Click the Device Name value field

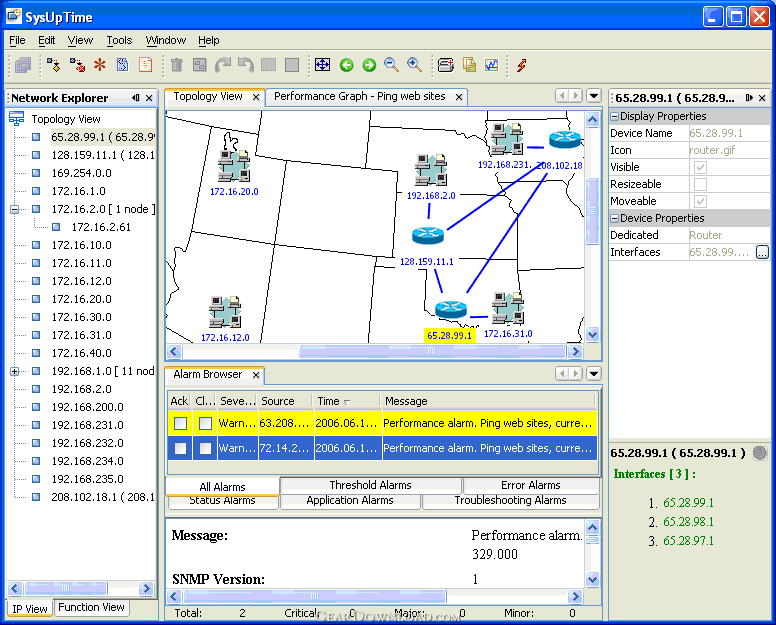pyautogui.click(x=728, y=133)
